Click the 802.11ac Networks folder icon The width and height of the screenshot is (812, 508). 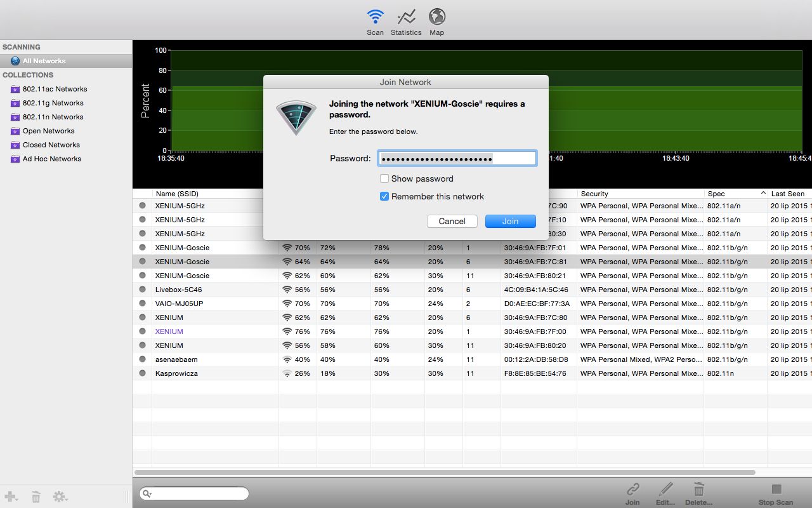tap(15, 89)
